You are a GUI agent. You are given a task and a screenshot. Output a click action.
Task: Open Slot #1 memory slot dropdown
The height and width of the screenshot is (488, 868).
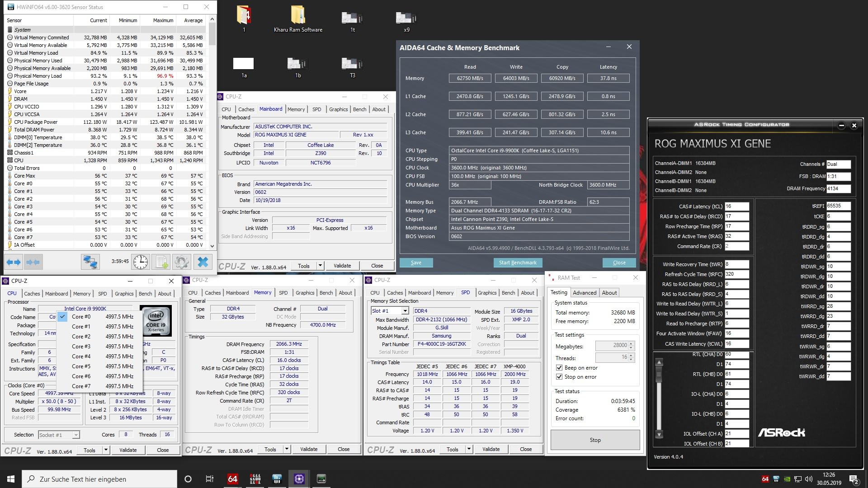click(x=405, y=311)
